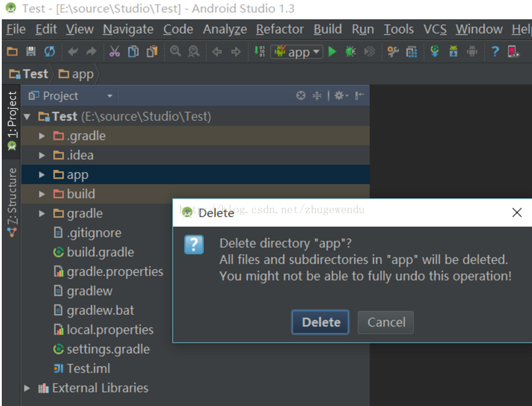Collapse the Test root node arrow
This screenshot has height=406, width=532.
point(27,117)
